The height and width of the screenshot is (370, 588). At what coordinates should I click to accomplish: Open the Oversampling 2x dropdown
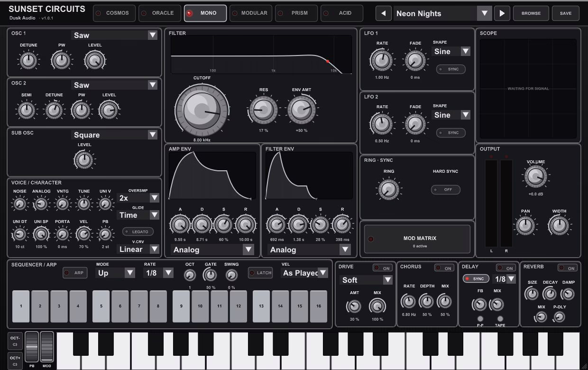[138, 198]
